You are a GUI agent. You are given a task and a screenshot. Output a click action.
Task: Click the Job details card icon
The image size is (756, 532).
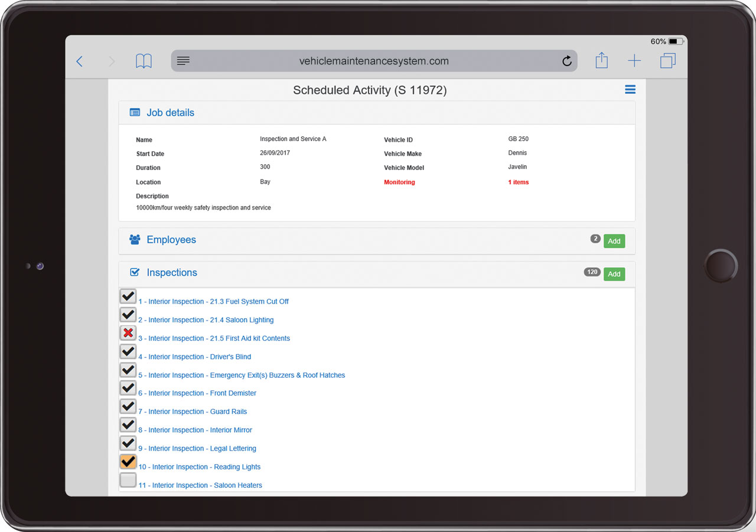coord(135,113)
